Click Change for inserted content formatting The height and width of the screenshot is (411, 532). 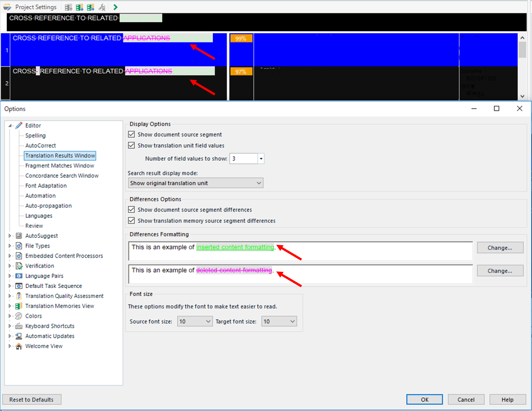click(500, 248)
